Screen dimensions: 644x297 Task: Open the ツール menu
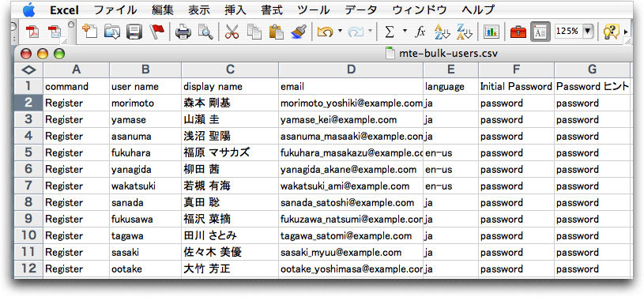tap(314, 9)
